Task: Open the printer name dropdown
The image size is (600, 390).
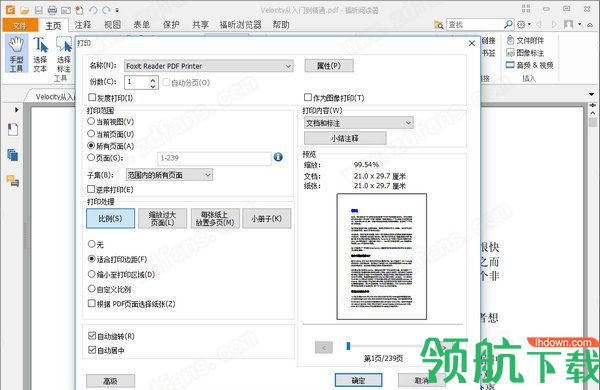Action: pos(209,66)
